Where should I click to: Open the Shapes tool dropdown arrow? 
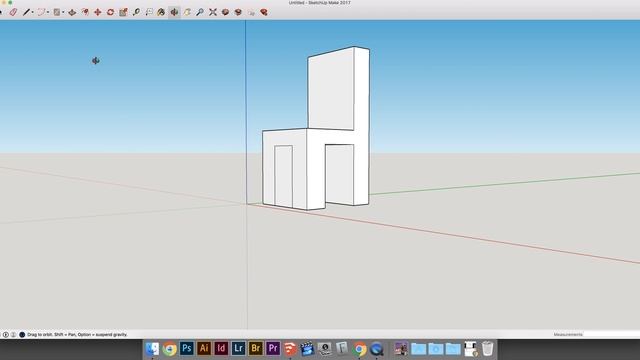click(63, 12)
